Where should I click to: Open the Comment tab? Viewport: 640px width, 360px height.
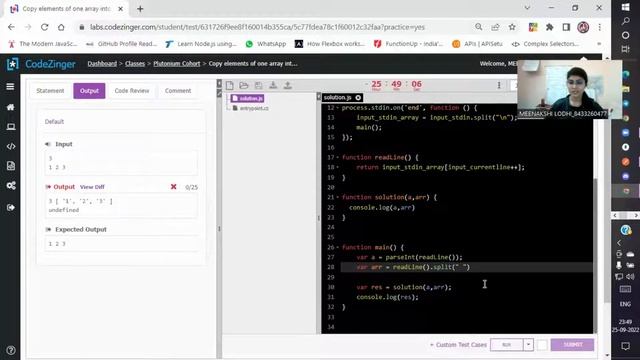(x=178, y=91)
